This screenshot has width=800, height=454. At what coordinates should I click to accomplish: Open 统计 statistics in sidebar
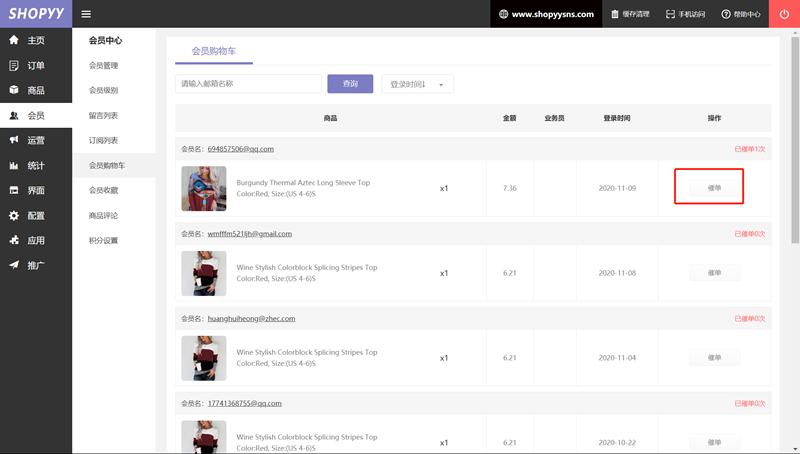pos(36,165)
